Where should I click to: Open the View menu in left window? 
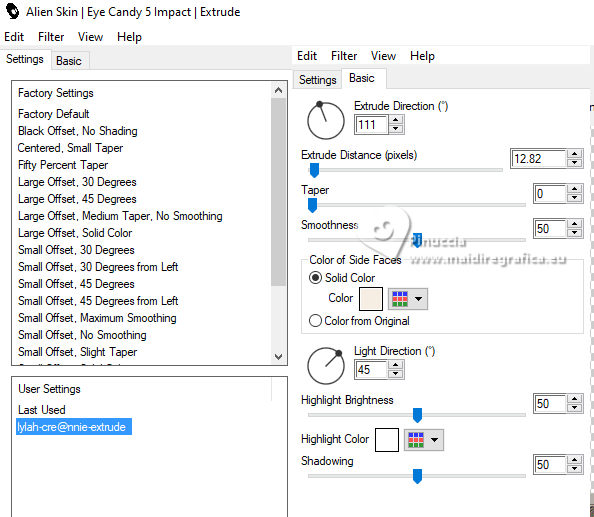click(x=90, y=37)
